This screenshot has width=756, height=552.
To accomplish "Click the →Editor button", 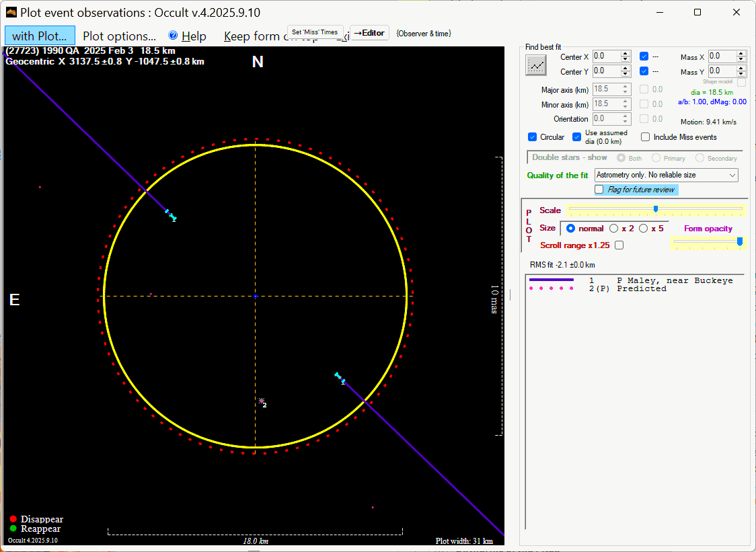I will pos(369,33).
